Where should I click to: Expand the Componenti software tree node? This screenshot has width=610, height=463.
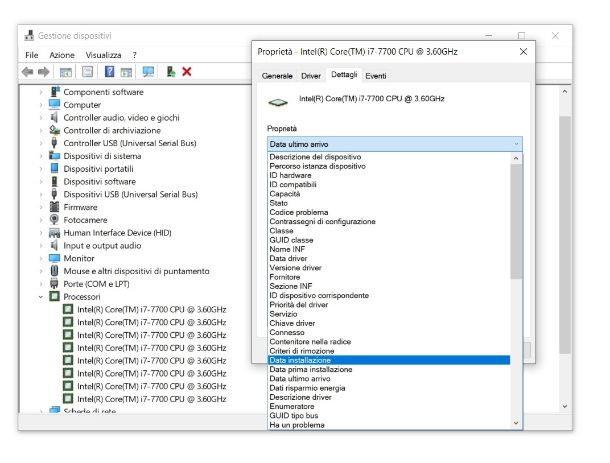click(x=41, y=92)
